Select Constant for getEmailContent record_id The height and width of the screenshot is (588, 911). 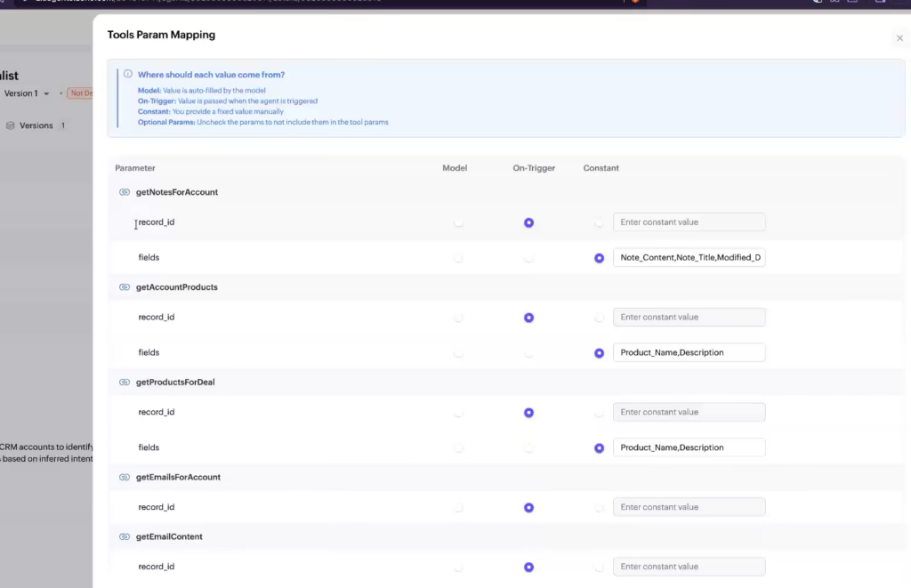(x=599, y=567)
